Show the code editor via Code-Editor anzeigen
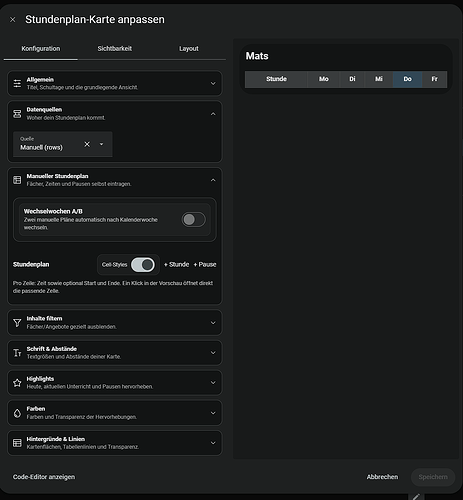Viewport: 463px width, 500px height. [44, 477]
